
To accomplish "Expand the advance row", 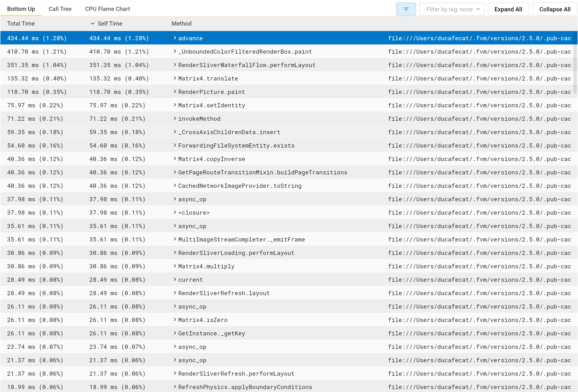I will point(175,38).
